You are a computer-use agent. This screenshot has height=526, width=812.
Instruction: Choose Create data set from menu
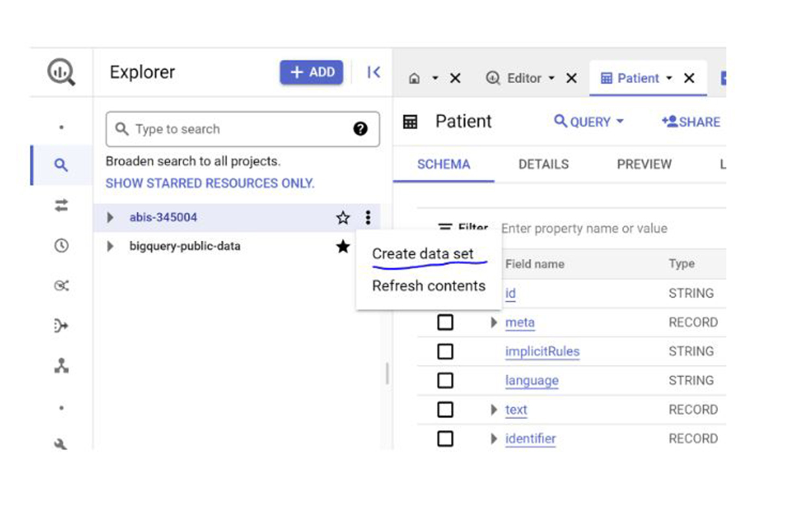(423, 254)
